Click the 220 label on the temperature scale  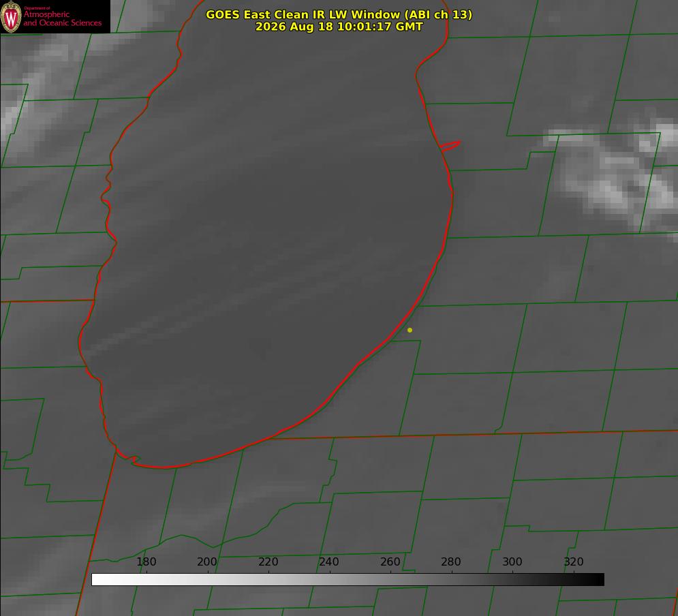(268, 561)
